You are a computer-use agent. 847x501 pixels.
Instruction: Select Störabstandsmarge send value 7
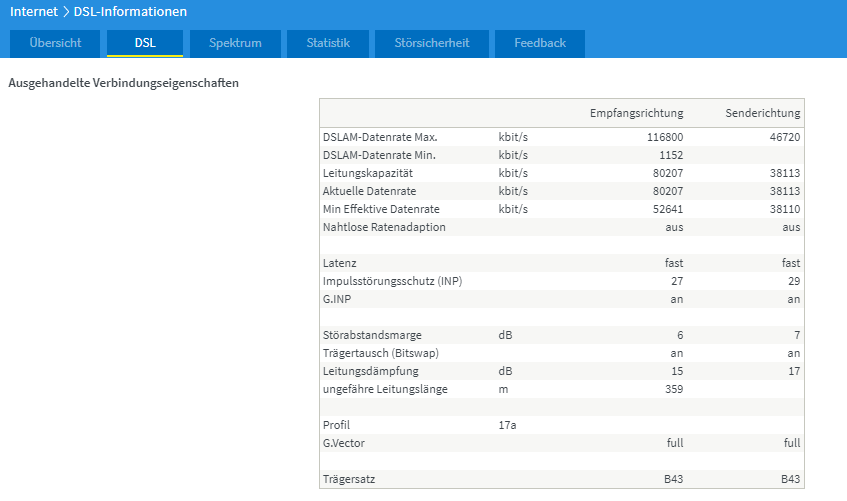click(797, 335)
